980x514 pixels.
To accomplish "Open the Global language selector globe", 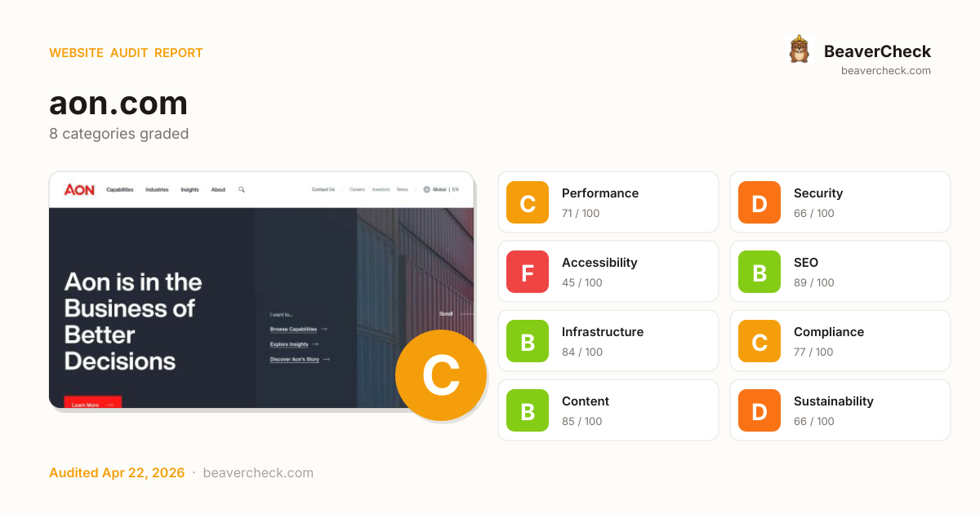I will click(x=426, y=189).
